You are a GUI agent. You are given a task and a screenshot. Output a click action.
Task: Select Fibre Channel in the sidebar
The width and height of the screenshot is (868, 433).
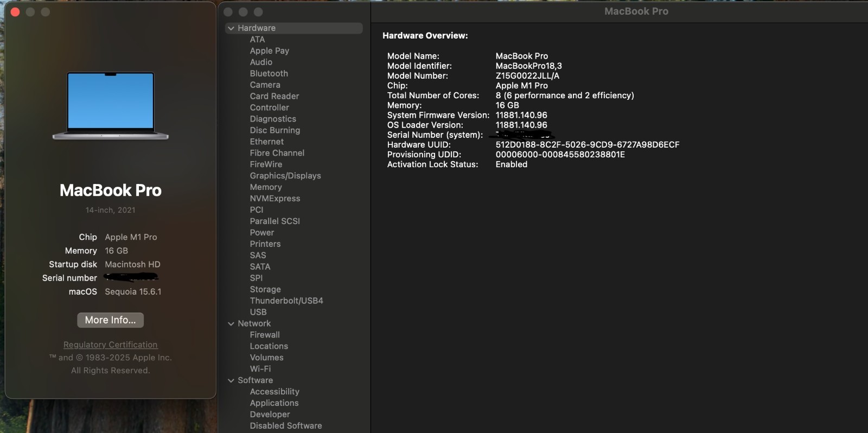coord(277,153)
